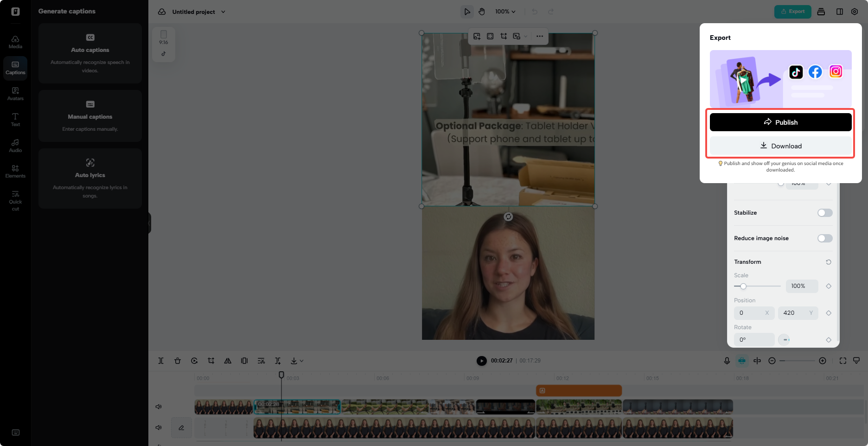Select the Quick cut tool
Image resolution: width=868 pixels, height=446 pixels.
tap(15, 201)
